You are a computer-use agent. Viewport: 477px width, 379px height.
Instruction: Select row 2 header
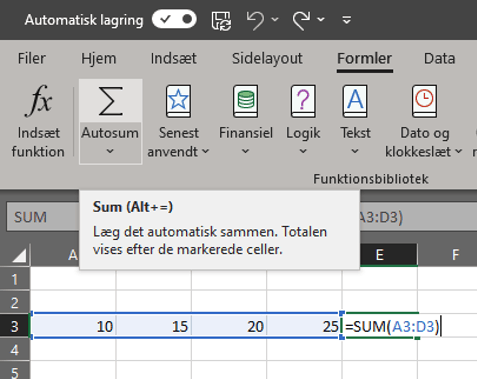click(x=15, y=303)
